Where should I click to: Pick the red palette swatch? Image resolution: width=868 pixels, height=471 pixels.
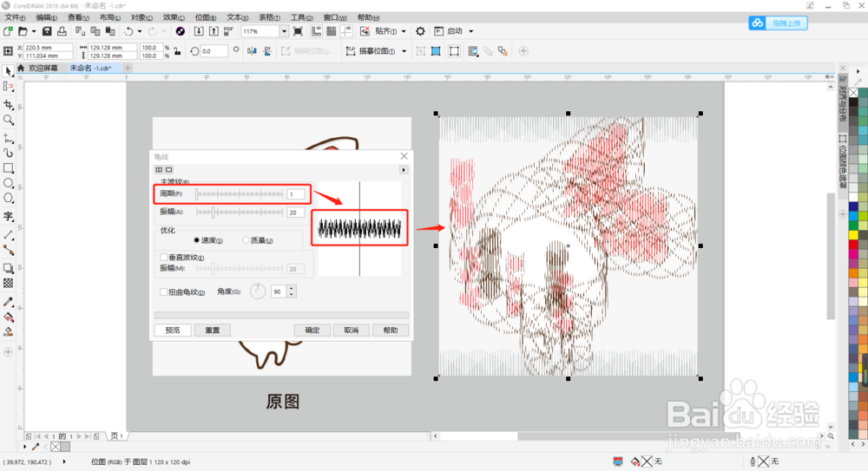coord(853,244)
